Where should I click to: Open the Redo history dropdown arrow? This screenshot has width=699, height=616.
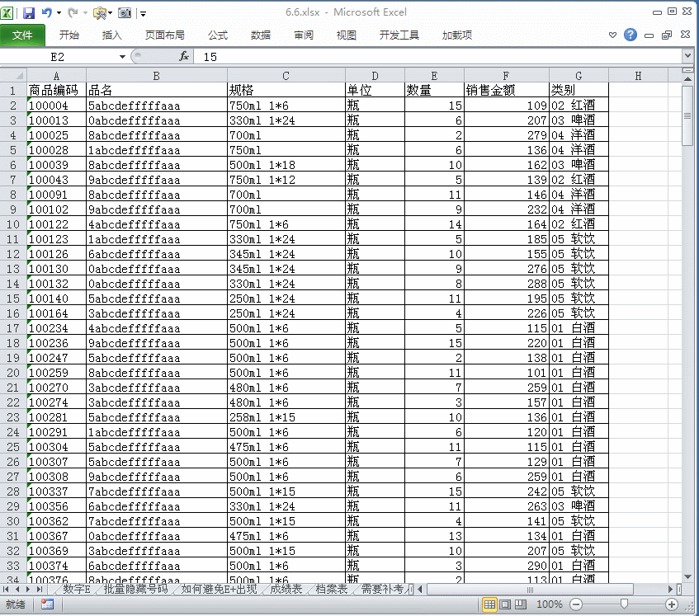tap(85, 13)
